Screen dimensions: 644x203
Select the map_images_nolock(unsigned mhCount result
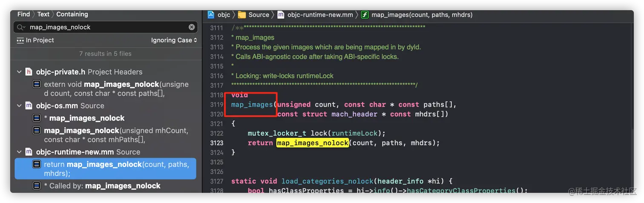[116, 135]
